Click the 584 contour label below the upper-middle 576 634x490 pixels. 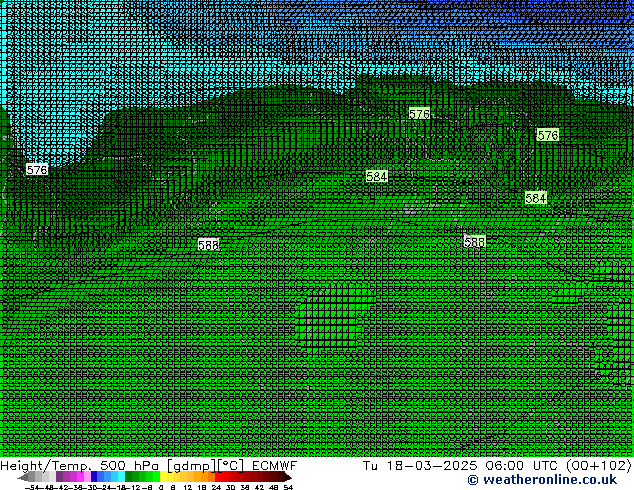pos(376,176)
